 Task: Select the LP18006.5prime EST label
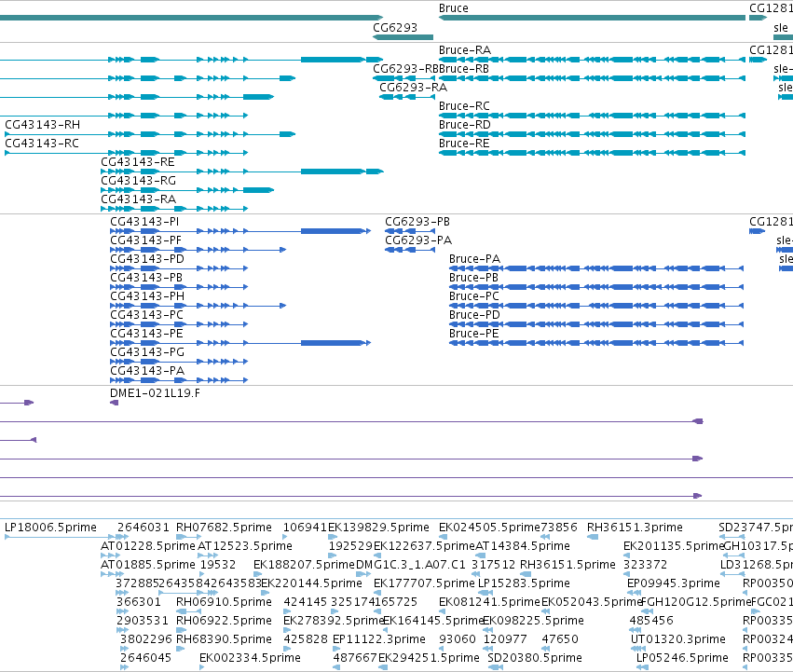[x=50, y=528]
